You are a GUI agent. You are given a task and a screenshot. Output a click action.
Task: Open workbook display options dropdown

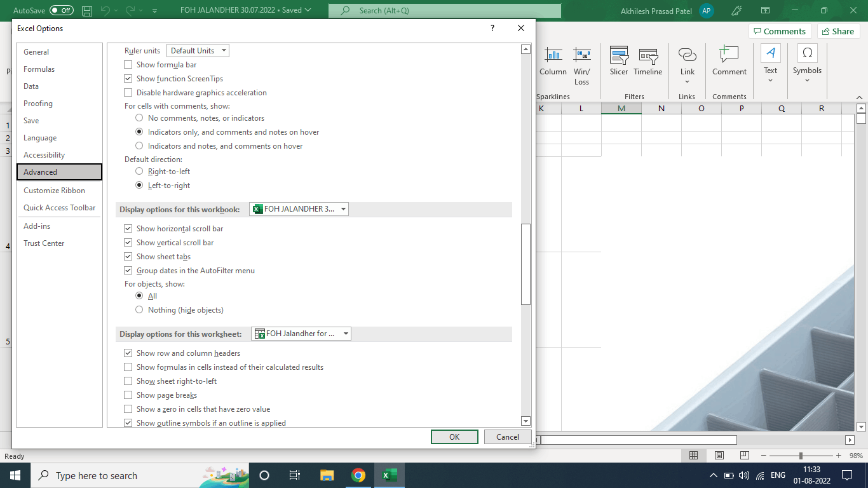point(299,209)
